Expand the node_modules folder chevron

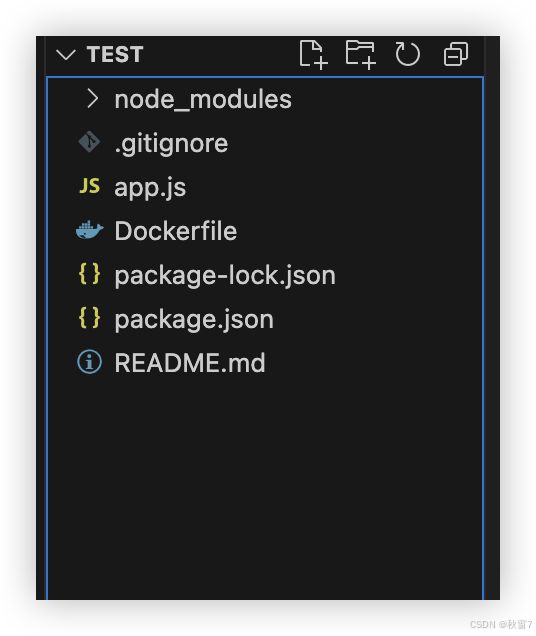point(93,99)
